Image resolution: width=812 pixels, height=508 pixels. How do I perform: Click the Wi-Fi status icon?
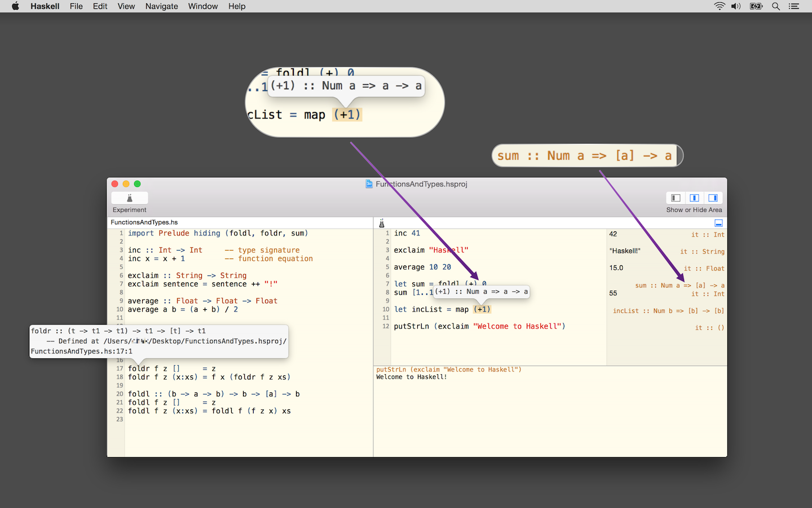pyautogui.click(x=720, y=6)
